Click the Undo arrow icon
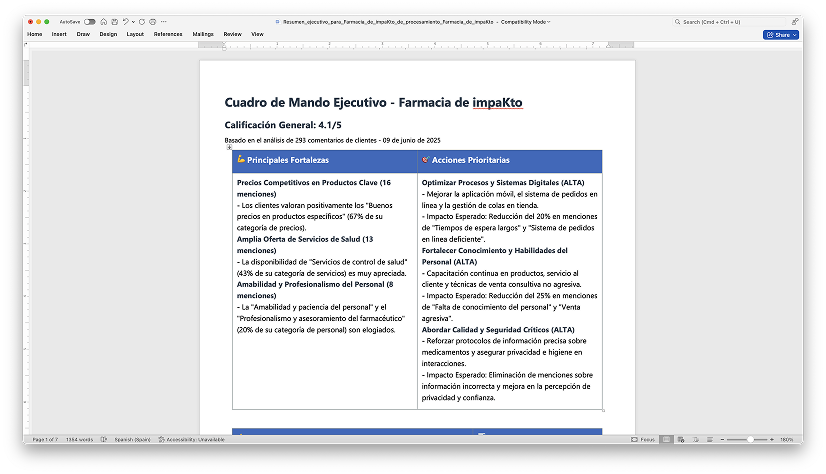This screenshot has height=474, width=826. (126, 21)
